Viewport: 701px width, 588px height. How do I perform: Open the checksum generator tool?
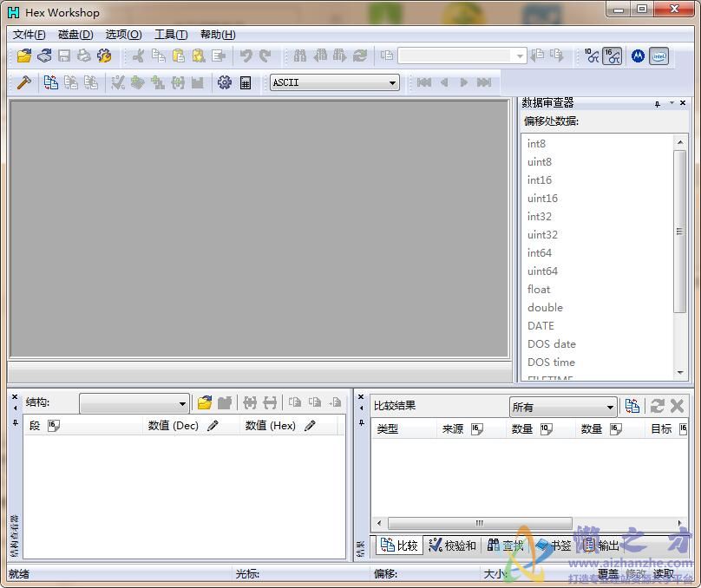pyautogui.click(x=115, y=82)
